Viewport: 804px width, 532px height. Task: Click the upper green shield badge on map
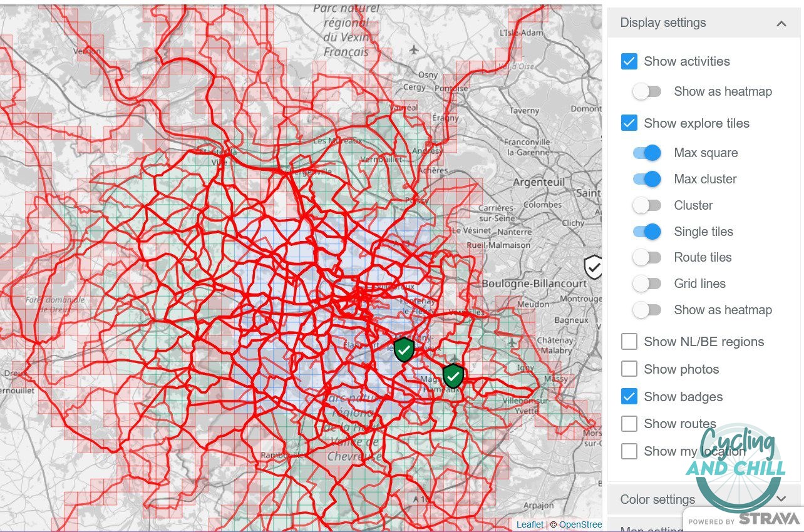404,349
